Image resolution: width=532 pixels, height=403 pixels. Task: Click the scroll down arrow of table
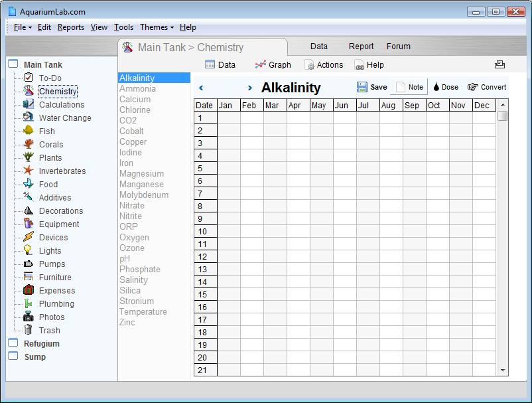point(503,370)
